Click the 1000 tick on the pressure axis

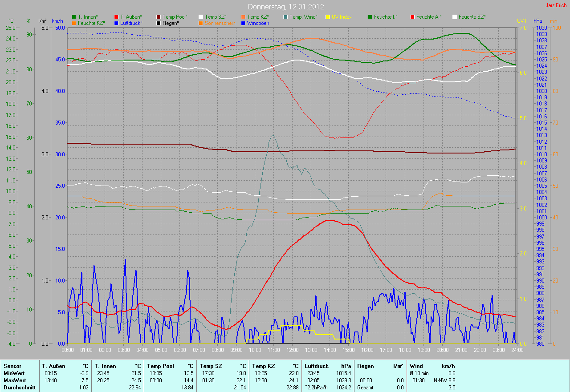[541, 217]
